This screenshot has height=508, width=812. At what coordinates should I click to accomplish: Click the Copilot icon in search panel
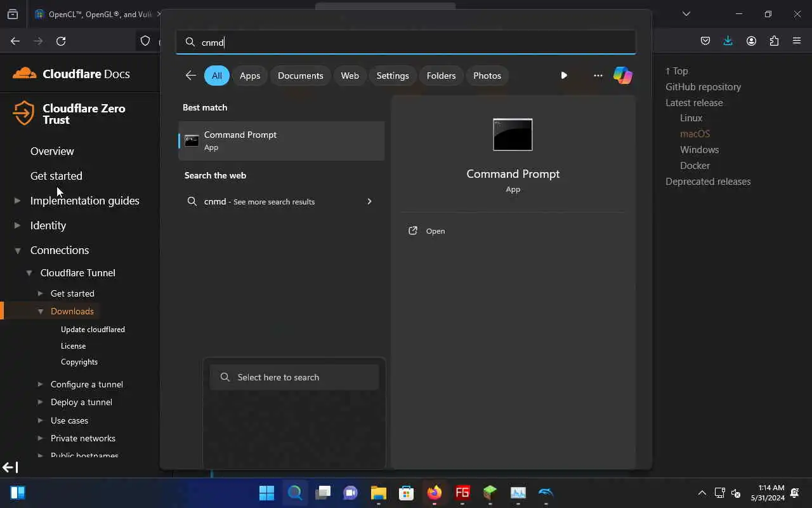tap(623, 75)
